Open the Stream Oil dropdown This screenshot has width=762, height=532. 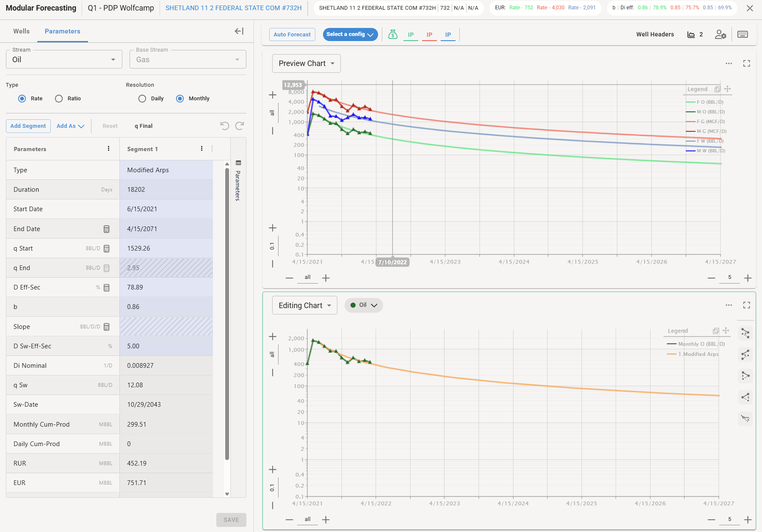pos(64,60)
